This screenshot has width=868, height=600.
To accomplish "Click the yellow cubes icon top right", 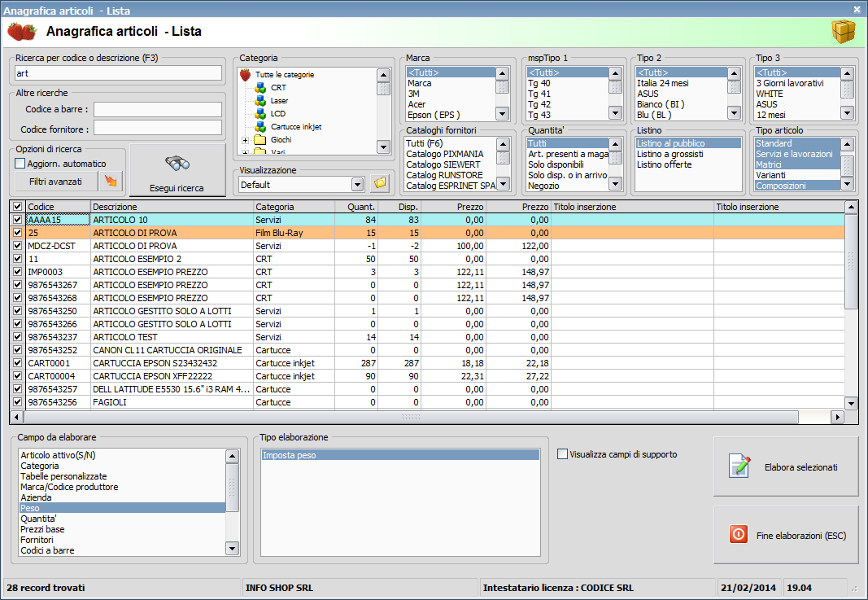I will tap(843, 32).
